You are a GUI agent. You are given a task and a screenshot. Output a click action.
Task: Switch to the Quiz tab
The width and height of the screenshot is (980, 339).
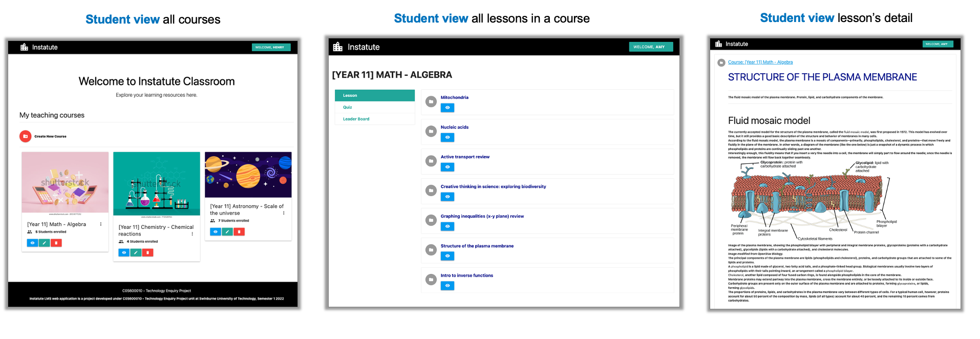point(348,107)
